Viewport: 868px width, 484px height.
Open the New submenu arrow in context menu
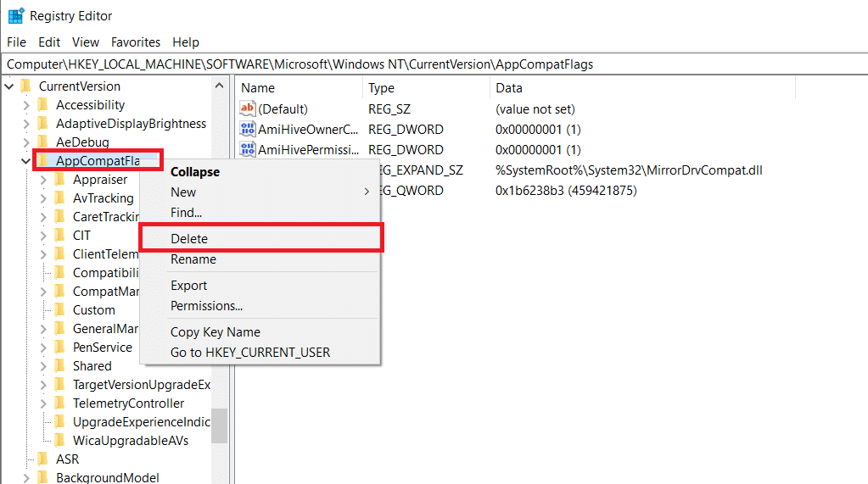click(367, 192)
